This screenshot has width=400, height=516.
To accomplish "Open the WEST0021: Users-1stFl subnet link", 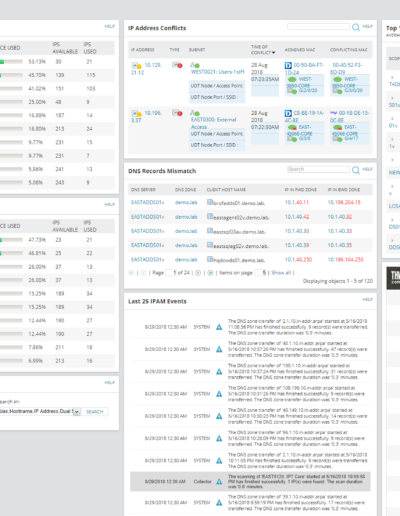I will 218,72.
